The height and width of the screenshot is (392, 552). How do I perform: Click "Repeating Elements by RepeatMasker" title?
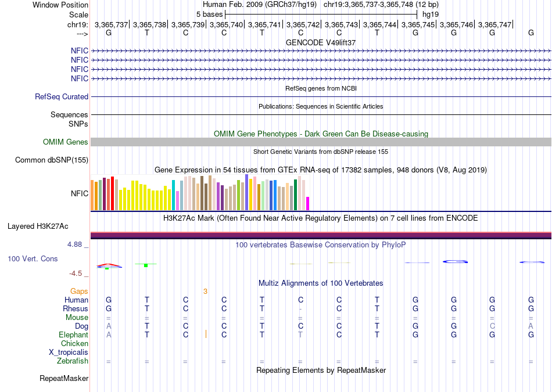[321, 370]
